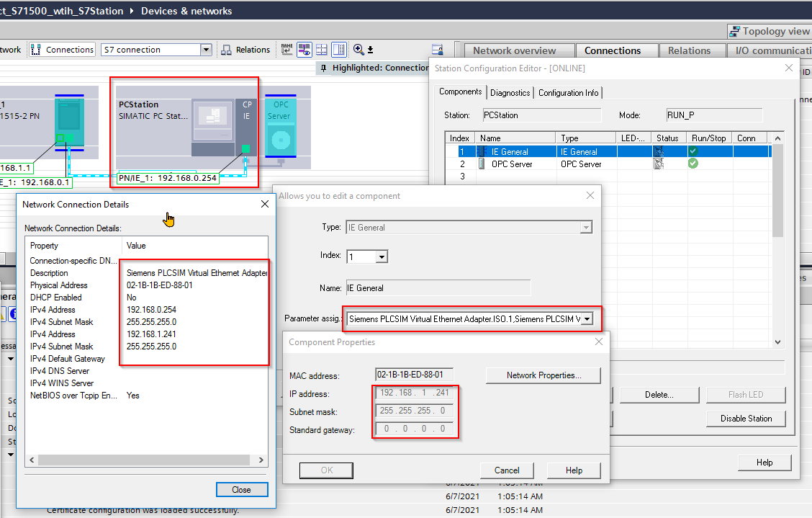Image resolution: width=812 pixels, height=518 pixels.
Task: Click the blue info icon at left edge
Action: pos(14,313)
